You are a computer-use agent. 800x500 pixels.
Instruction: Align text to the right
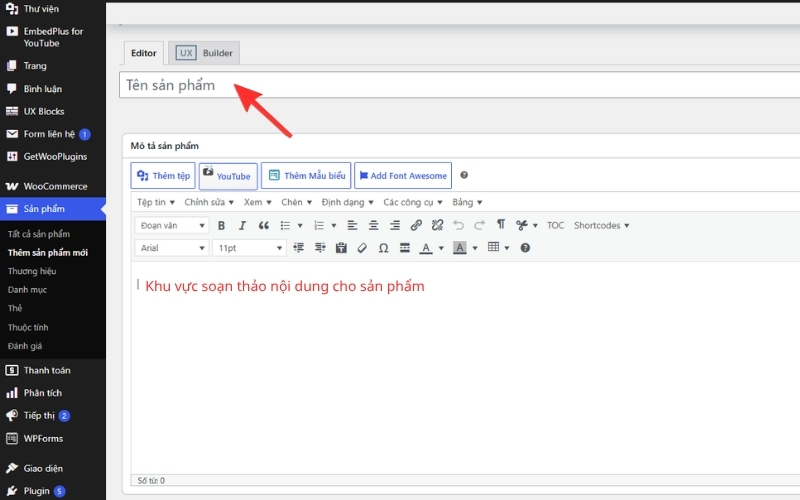pos(395,226)
